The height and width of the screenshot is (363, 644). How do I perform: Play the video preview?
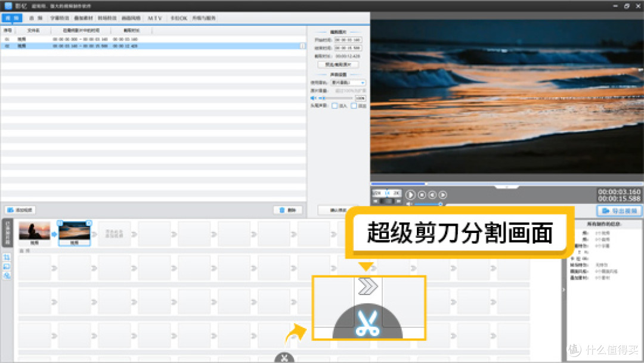coord(410,195)
